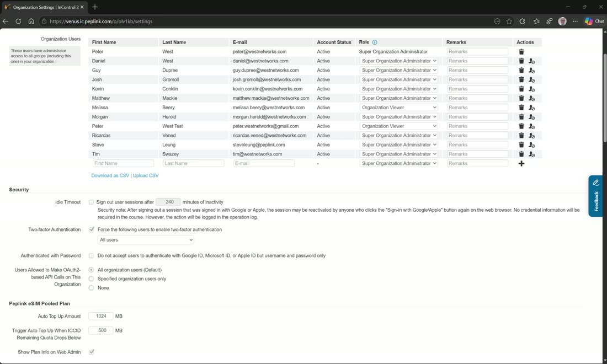Open the Feedback side panel

595,196
